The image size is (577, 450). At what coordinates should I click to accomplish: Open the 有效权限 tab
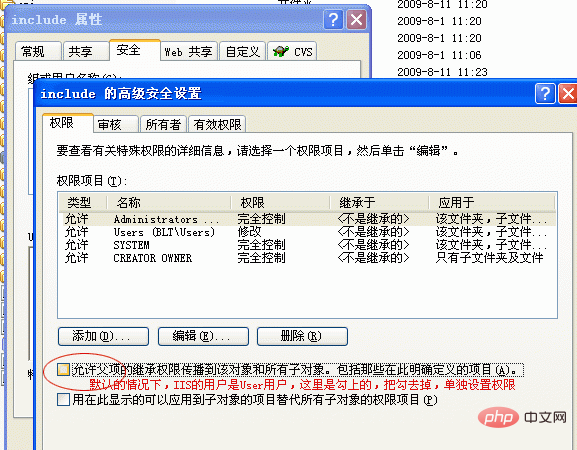(217, 125)
